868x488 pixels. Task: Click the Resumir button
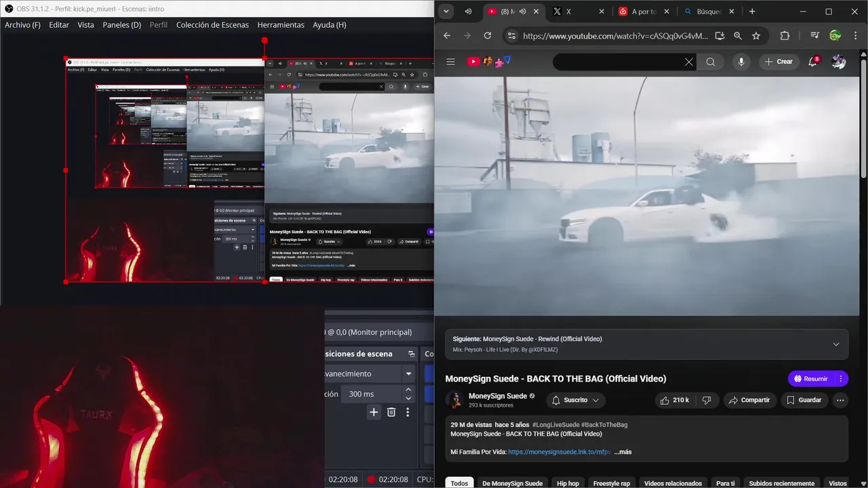point(811,379)
